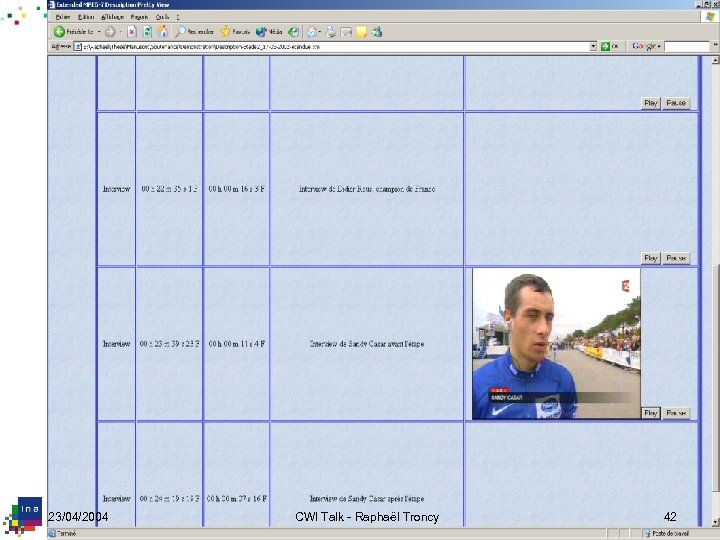720x540 pixels.
Task: Click the title bar page icon
Action: click(52, 5)
